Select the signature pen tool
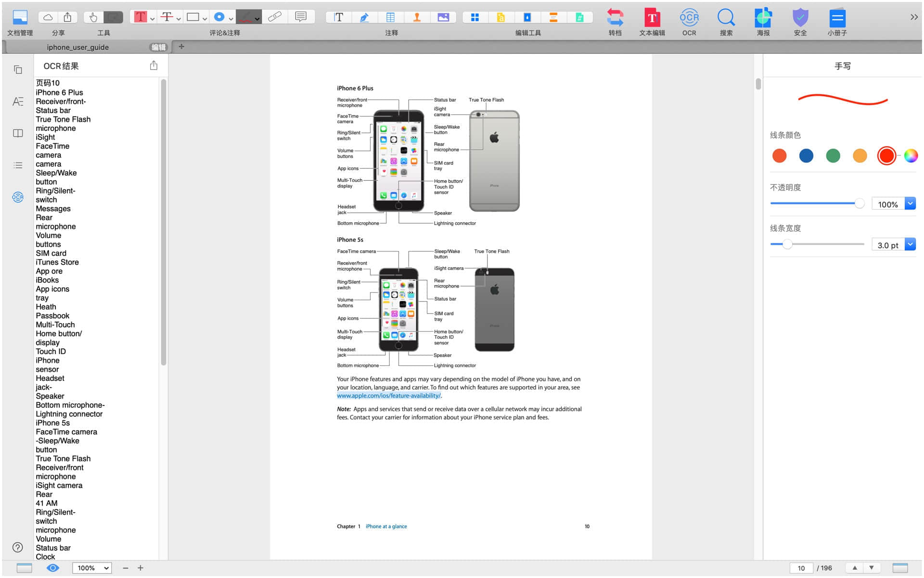Screen dimensions: 924x578 365,17
